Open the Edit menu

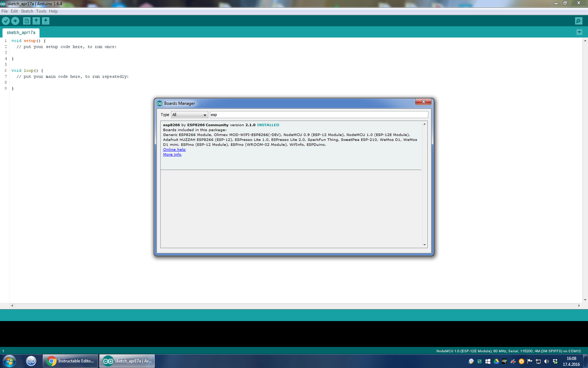tap(14, 11)
